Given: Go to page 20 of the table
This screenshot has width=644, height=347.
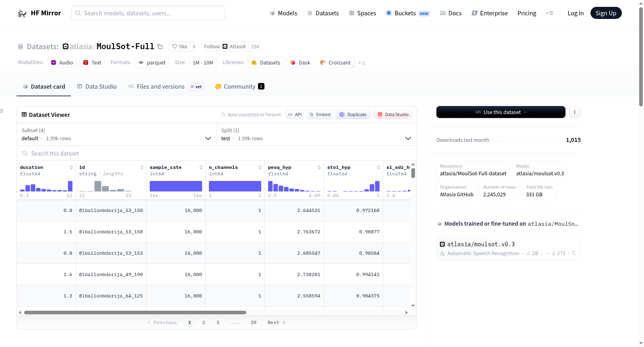Looking at the screenshot, I should click(x=253, y=322).
